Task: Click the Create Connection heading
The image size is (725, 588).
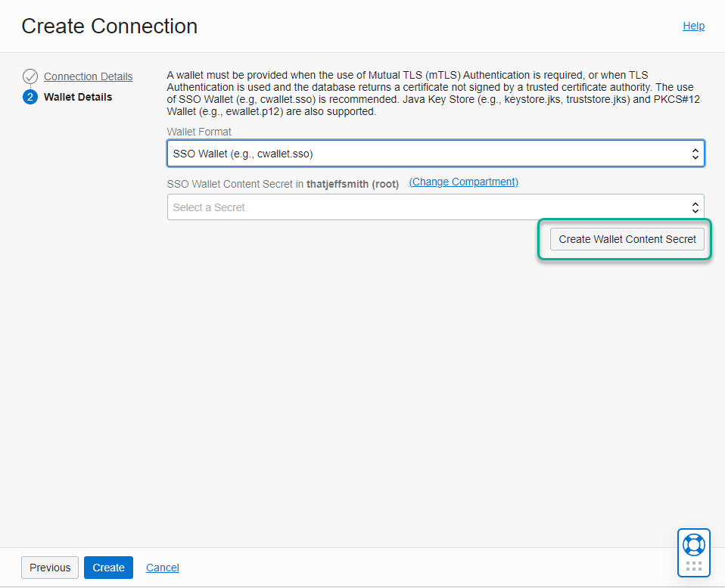Action: [x=110, y=26]
